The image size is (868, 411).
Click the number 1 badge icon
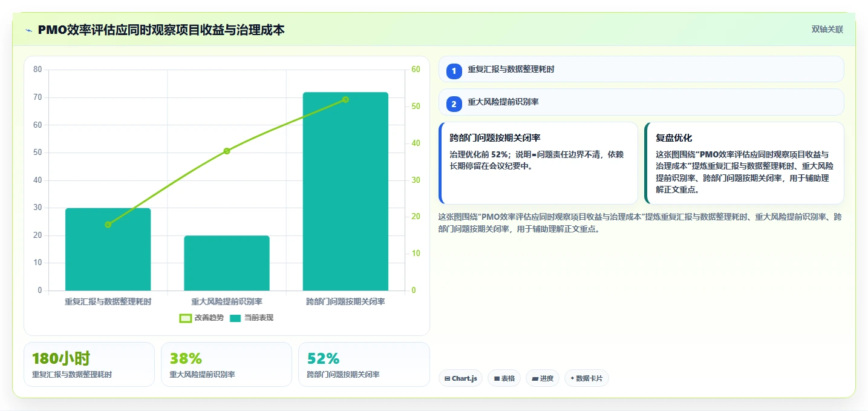(x=454, y=71)
